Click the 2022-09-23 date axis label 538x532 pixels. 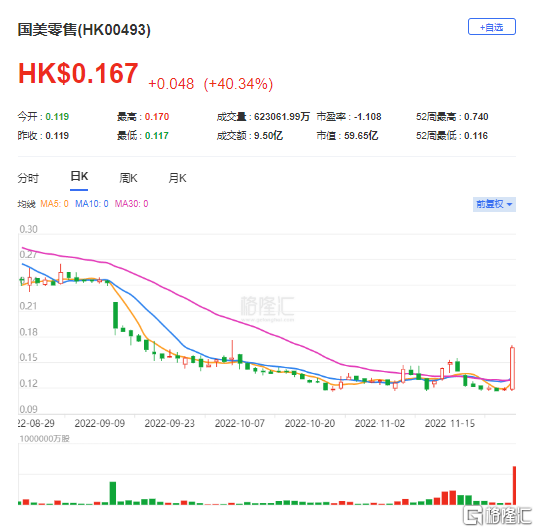pyautogui.click(x=169, y=423)
